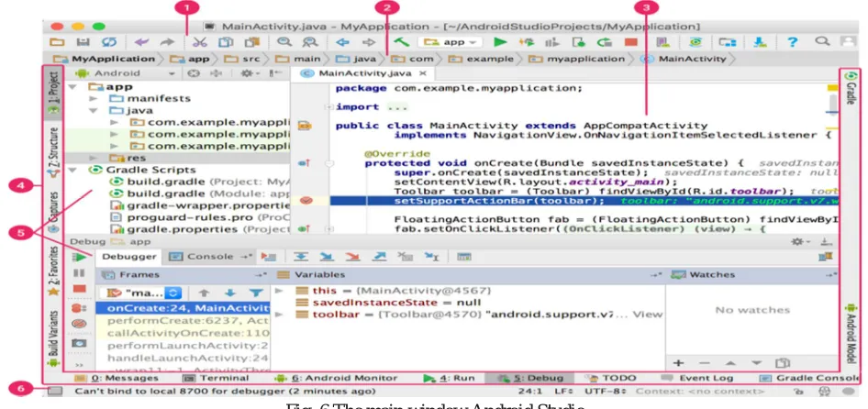Open the Android project view dropdown

pyautogui.click(x=125, y=73)
